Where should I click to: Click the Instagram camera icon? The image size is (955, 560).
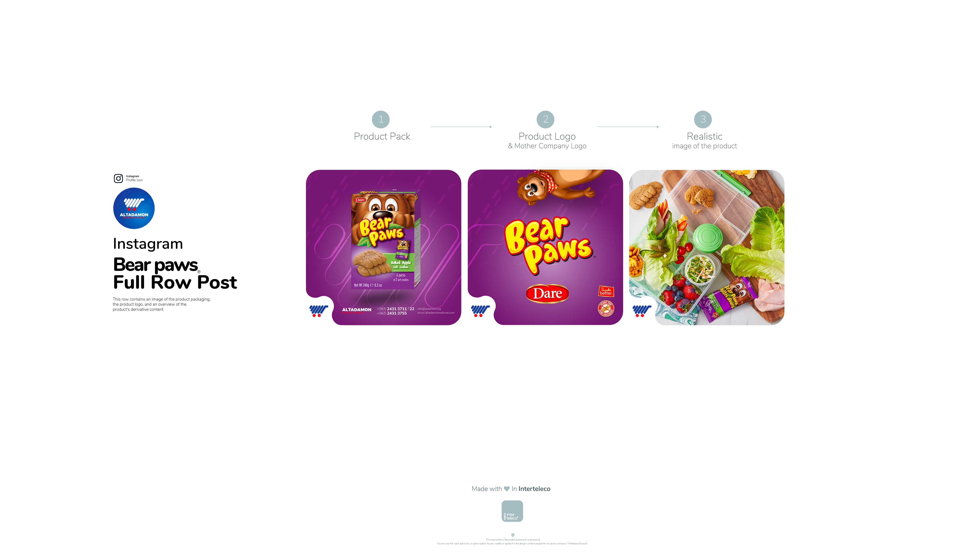(x=118, y=178)
